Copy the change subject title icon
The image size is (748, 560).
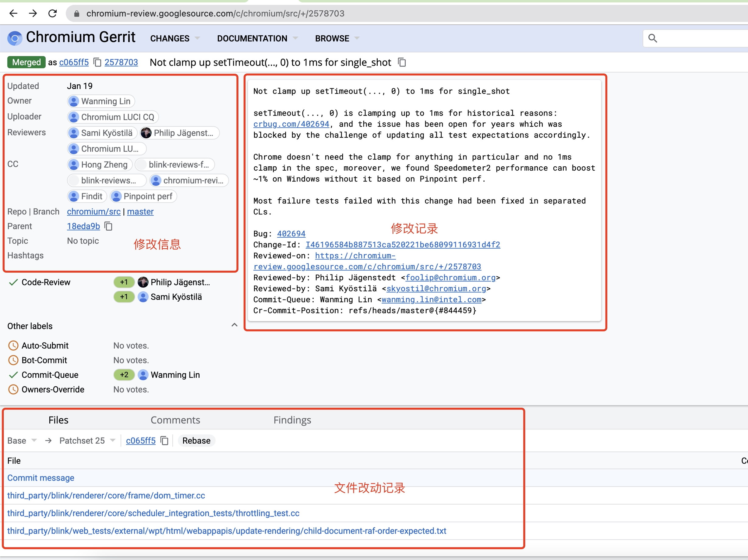(x=402, y=62)
